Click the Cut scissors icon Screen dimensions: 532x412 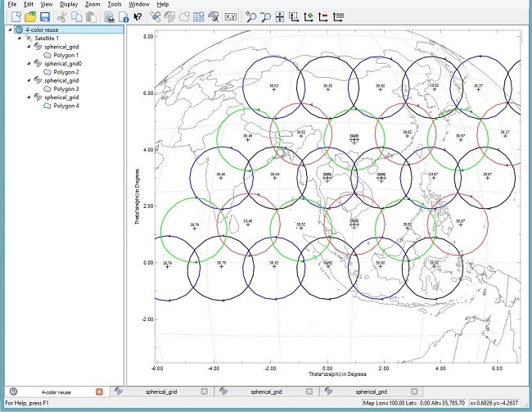pos(61,16)
